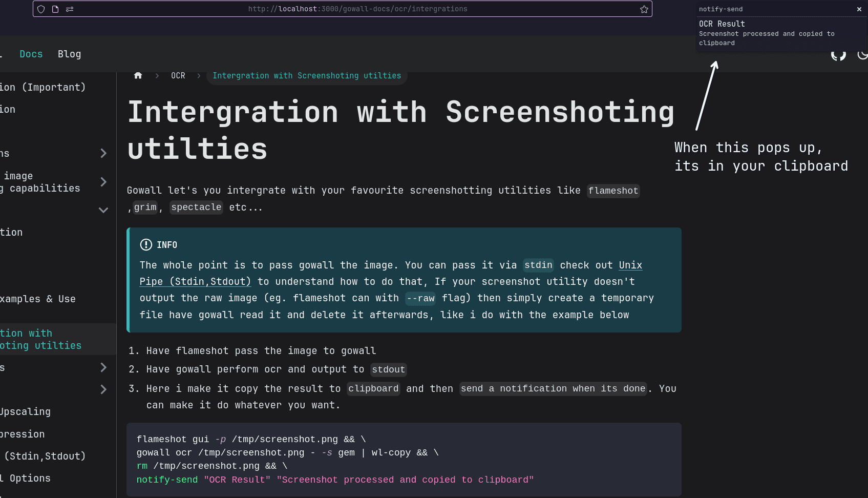
Task: Open the Blog navbar item
Action: [69, 54]
